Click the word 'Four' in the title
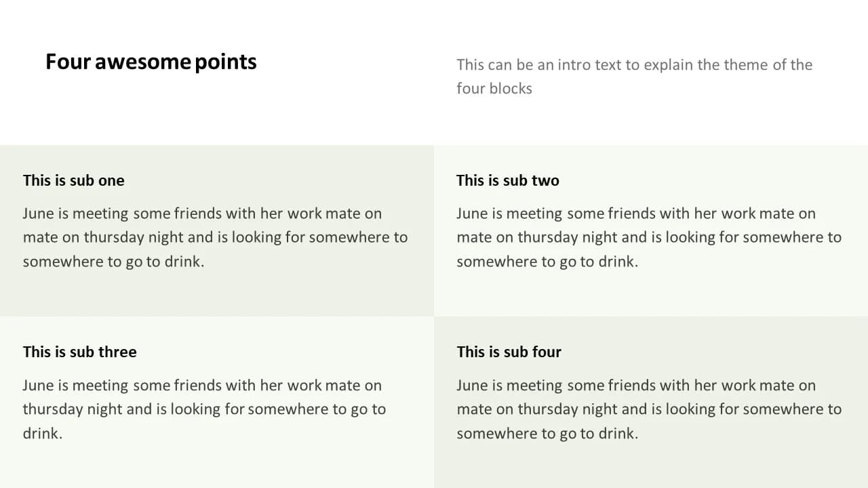The width and height of the screenshot is (868, 488). click(68, 62)
